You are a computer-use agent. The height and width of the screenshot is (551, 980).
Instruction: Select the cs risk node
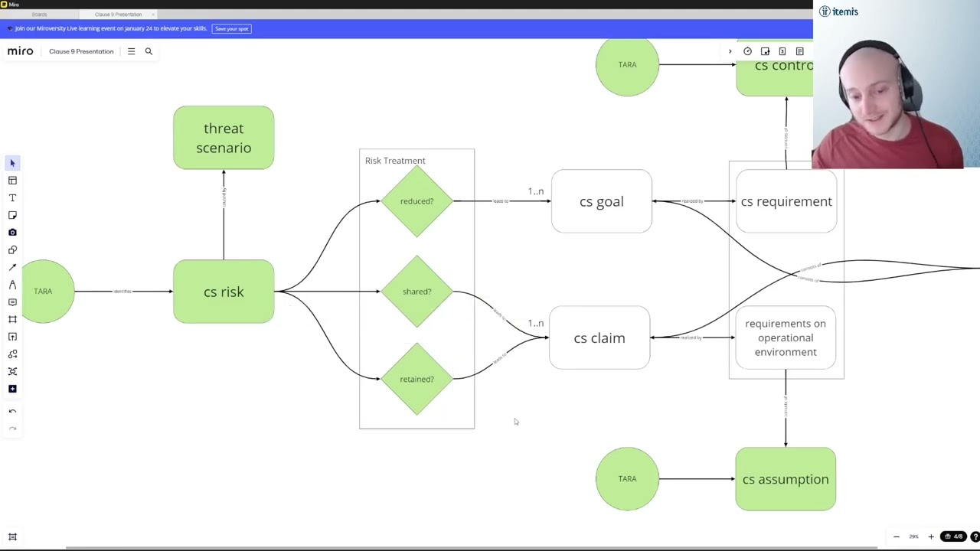(224, 292)
